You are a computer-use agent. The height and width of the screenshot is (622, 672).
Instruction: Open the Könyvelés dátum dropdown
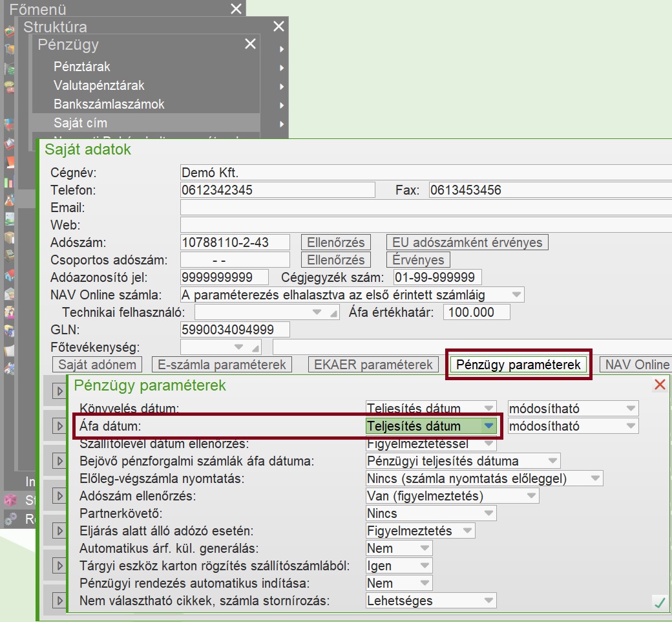coord(431,408)
